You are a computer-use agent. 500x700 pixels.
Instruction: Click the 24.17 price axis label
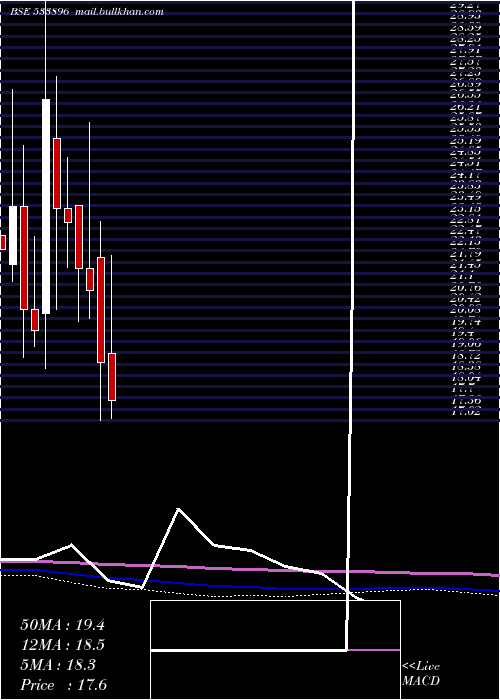point(466,177)
